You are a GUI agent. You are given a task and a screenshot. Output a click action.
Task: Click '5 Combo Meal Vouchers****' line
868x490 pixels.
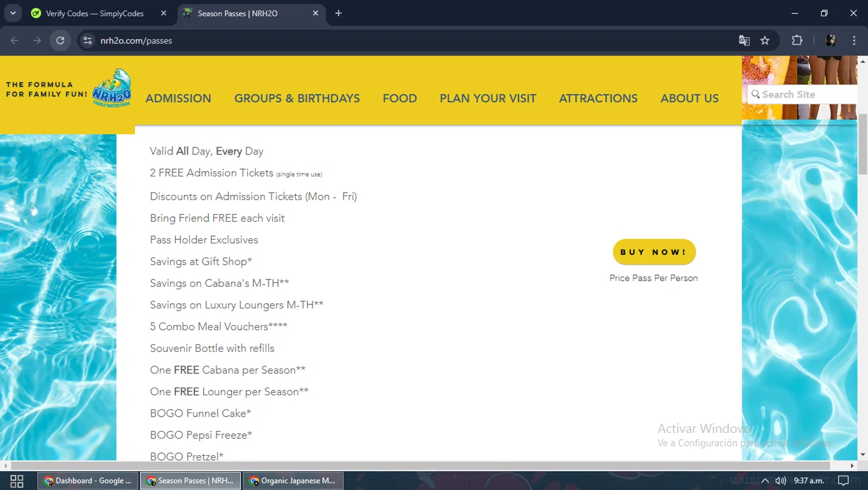[218, 327]
